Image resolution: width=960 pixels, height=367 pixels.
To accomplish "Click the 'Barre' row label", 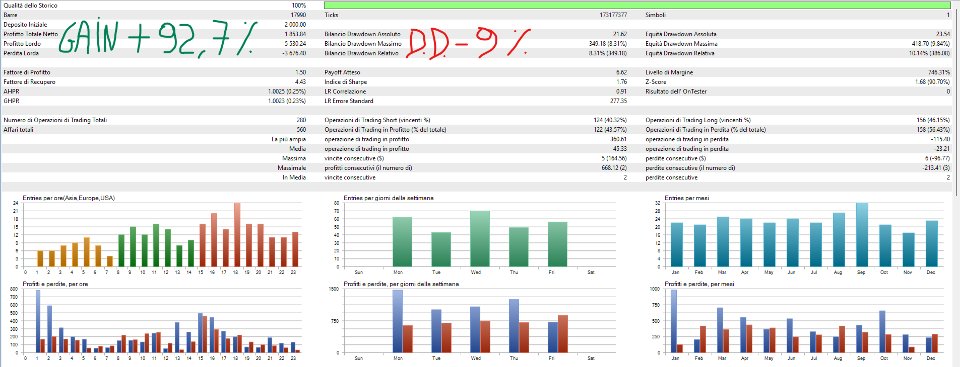I will [x=10, y=15].
